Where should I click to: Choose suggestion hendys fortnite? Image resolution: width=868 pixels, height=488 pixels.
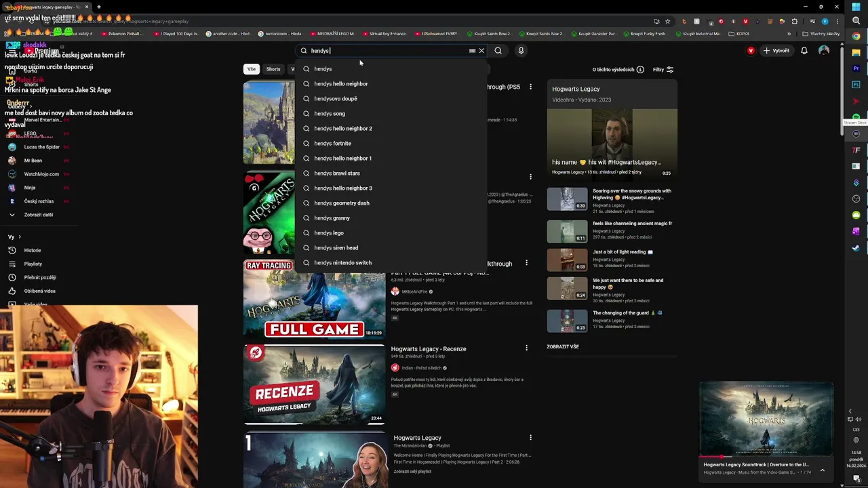391,144
